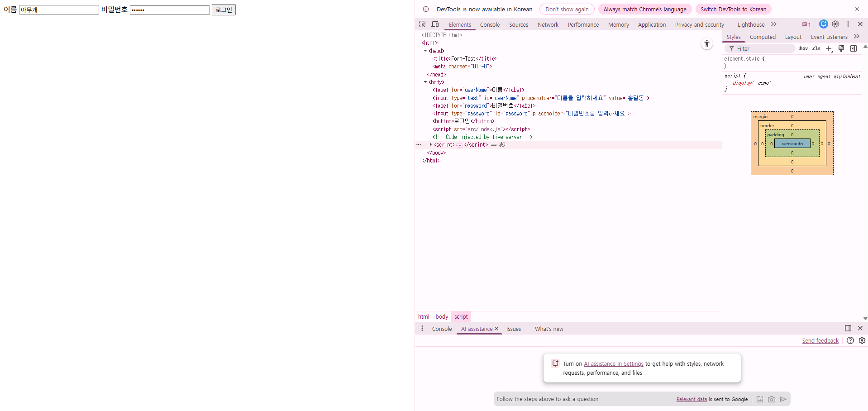Click the "Switch DevTools to Korean" button
The height and width of the screenshot is (411, 868).
pyautogui.click(x=733, y=10)
